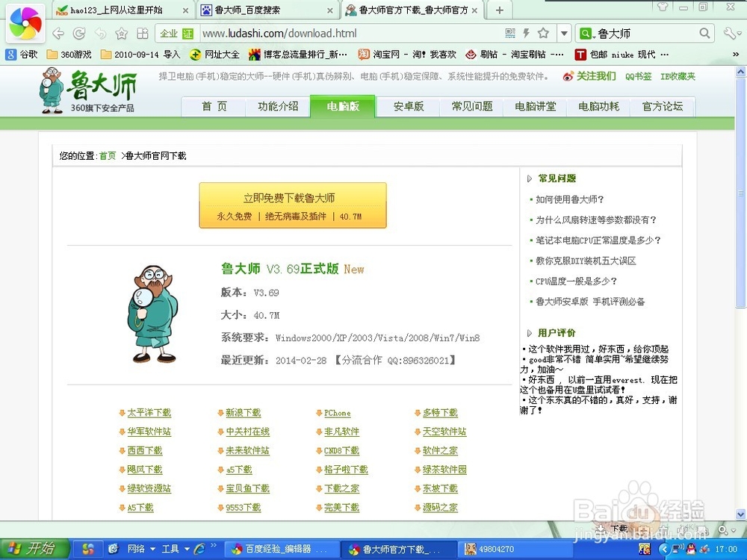Open the 功能介绍 nav tab
This screenshot has height=560, width=747.
(x=278, y=106)
